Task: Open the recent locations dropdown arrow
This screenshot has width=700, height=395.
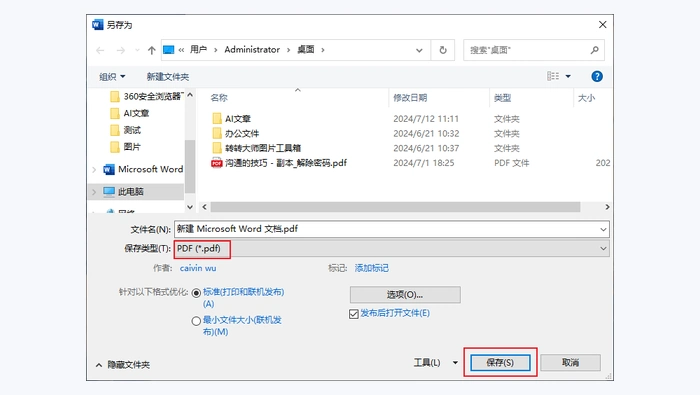Action: 137,50
